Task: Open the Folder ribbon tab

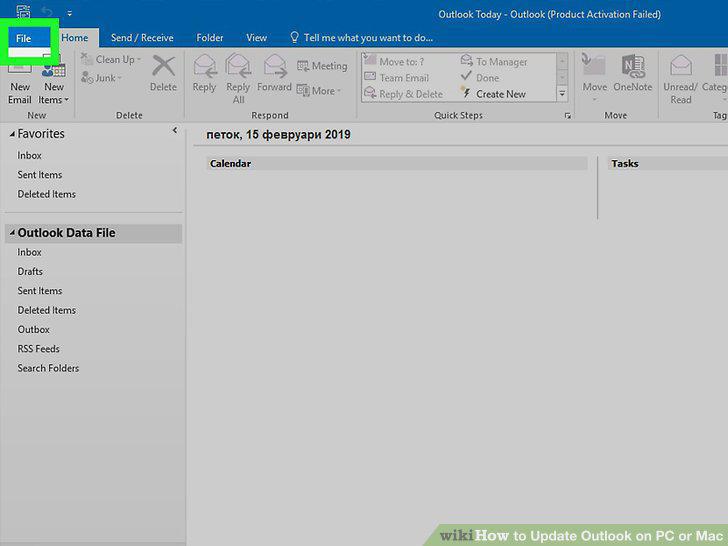Action: pyautogui.click(x=209, y=38)
